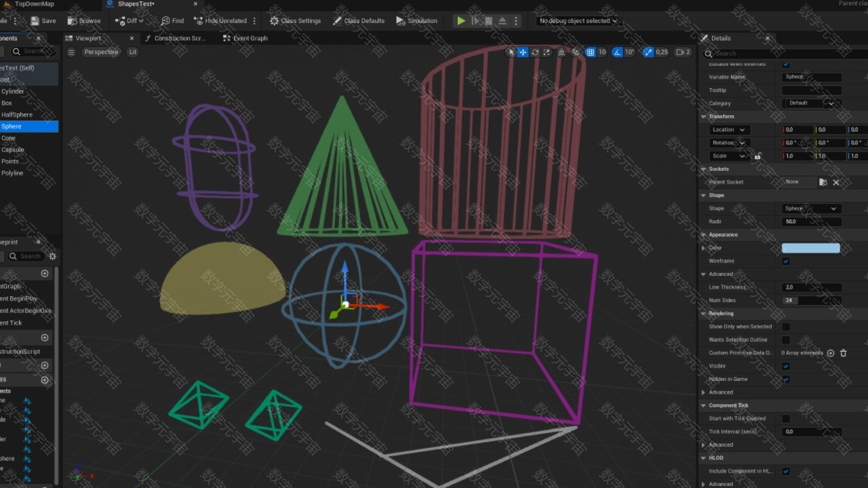Click the Class Settings button
This screenshot has height=488, width=868.
[x=295, y=21]
